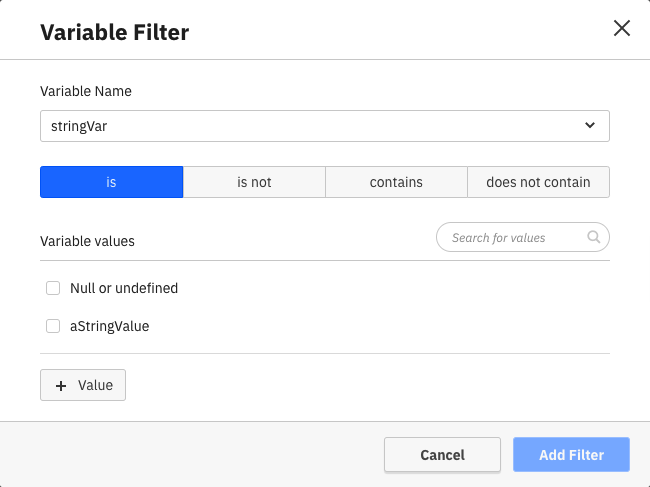
Task: Click the Variable Filter dialog title
Action: (x=114, y=32)
